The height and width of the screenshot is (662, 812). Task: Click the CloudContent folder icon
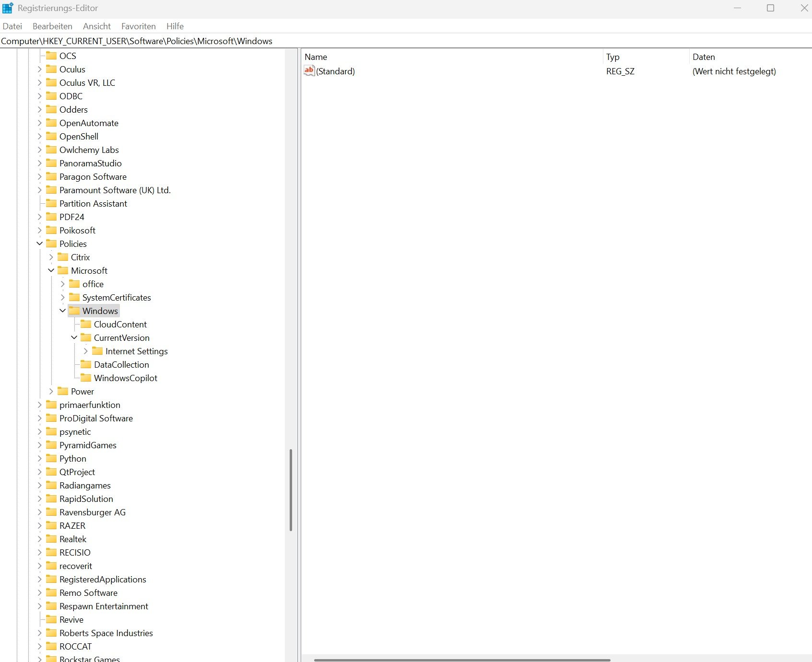point(86,324)
